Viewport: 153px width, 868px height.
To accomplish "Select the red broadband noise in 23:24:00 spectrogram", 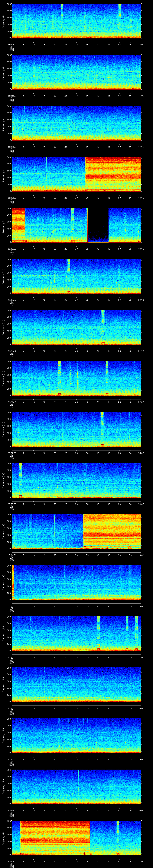I will pos(112,531).
